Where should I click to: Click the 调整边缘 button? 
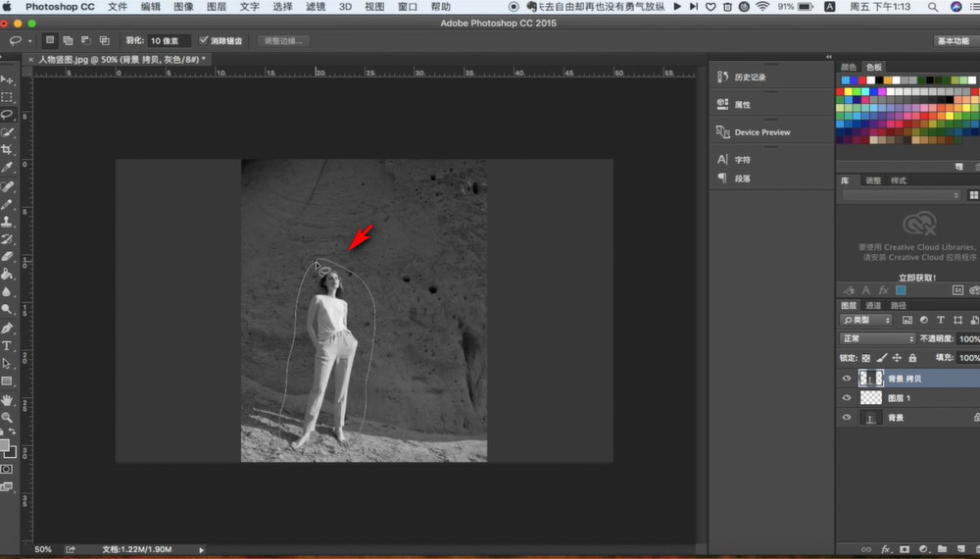click(x=283, y=40)
